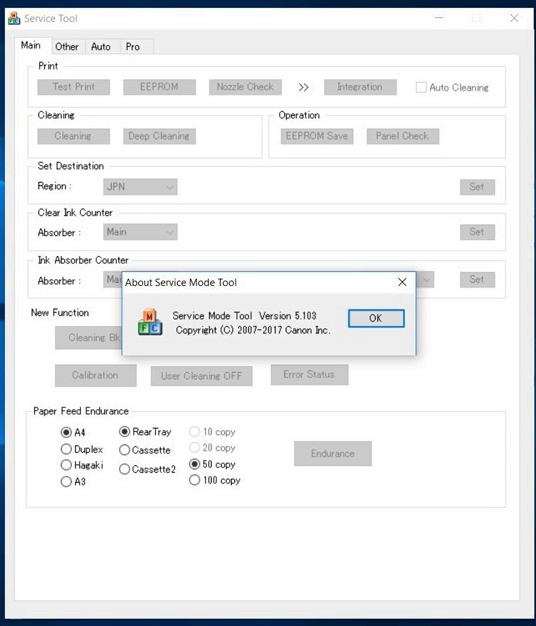This screenshot has height=626, width=536.
Task: Confirm the About dialog with OK
Action: coord(376,318)
